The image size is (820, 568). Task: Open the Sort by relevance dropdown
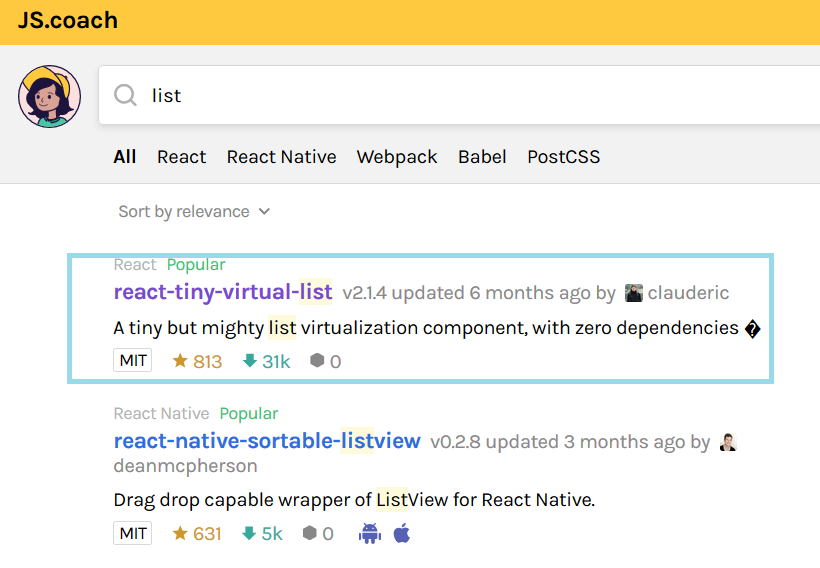(194, 211)
